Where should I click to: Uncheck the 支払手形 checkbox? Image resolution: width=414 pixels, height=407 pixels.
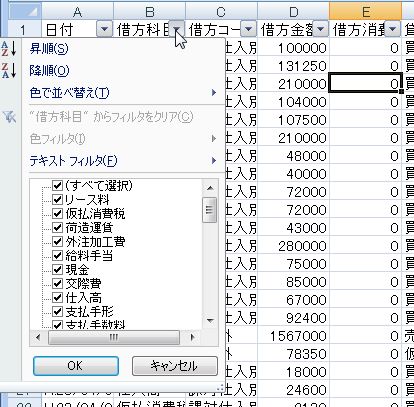58,311
